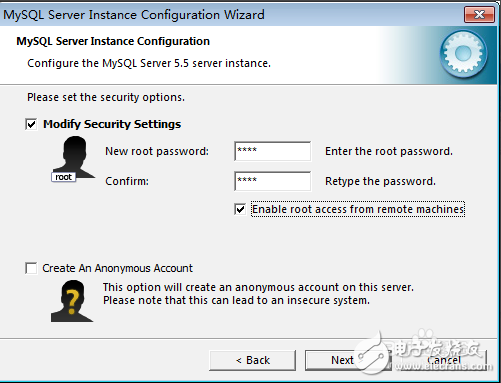Click the anonymous user question-mark icon
This screenshot has height=383, width=501.
(x=72, y=301)
